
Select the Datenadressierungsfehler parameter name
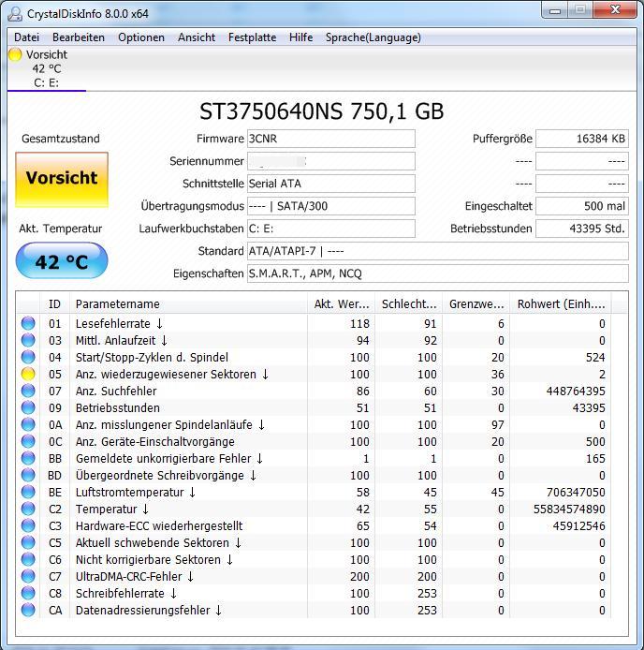click(x=149, y=611)
